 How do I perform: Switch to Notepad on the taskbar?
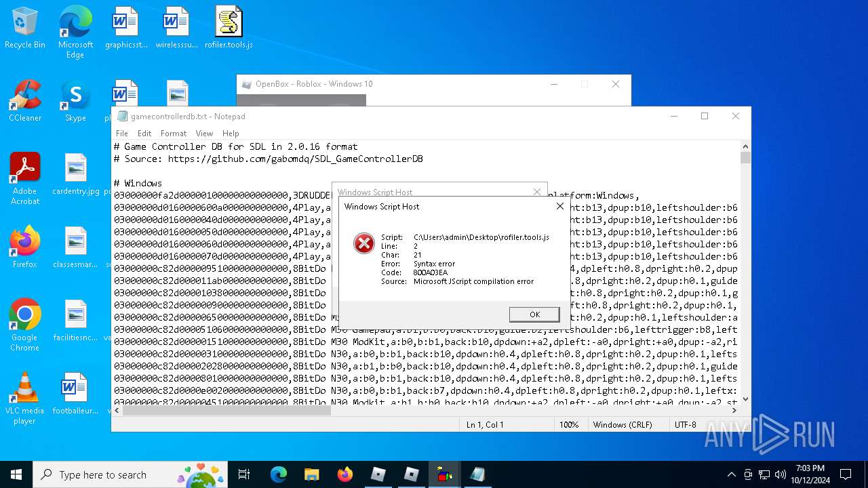click(x=477, y=474)
